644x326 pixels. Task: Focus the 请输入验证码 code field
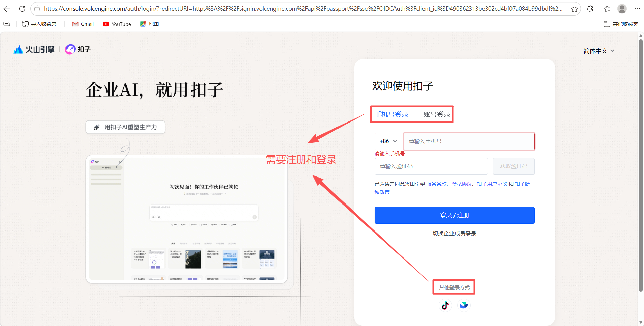[x=431, y=166]
